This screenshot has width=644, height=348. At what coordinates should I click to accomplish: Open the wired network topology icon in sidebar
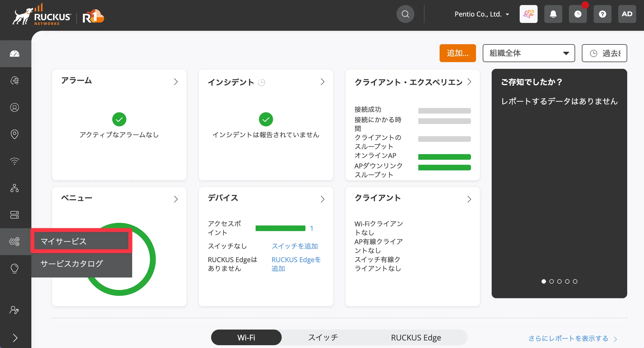[15, 188]
